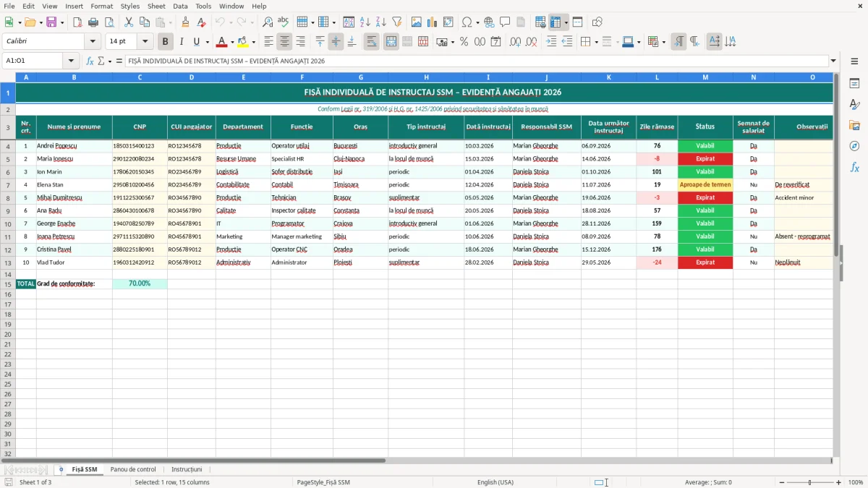868x488 pixels.
Task: Open the Font Size dropdown list
Action: tap(145, 42)
